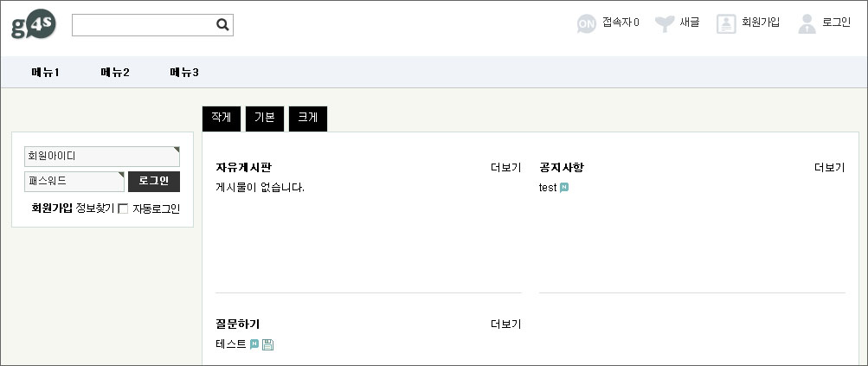The image size is (868, 366).
Task: Click the new posts sprout icon
Action: 664,23
